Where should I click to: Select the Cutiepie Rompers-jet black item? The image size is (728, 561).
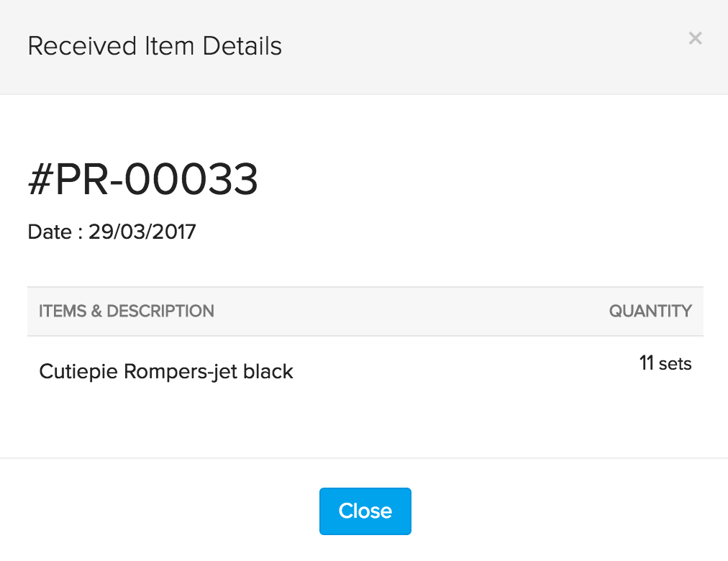click(x=166, y=372)
